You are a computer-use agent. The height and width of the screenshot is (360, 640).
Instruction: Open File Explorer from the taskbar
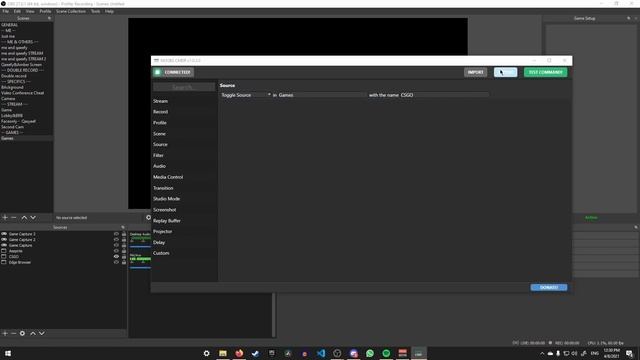tap(223, 353)
